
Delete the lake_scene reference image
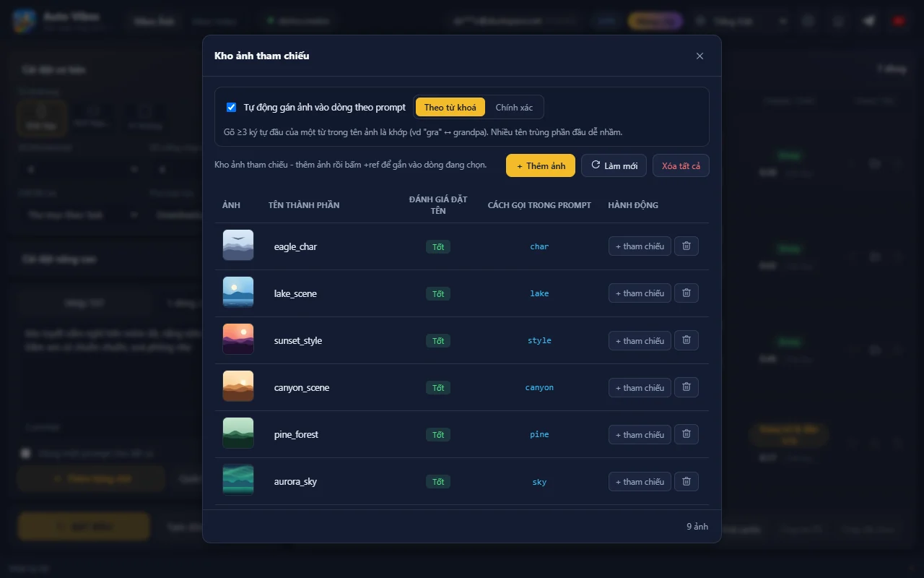[687, 293]
